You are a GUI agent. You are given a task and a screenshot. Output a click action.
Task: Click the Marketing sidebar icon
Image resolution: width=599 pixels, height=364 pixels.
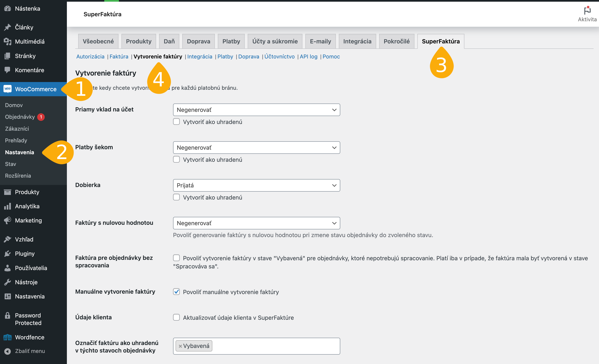[x=8, y=220]
